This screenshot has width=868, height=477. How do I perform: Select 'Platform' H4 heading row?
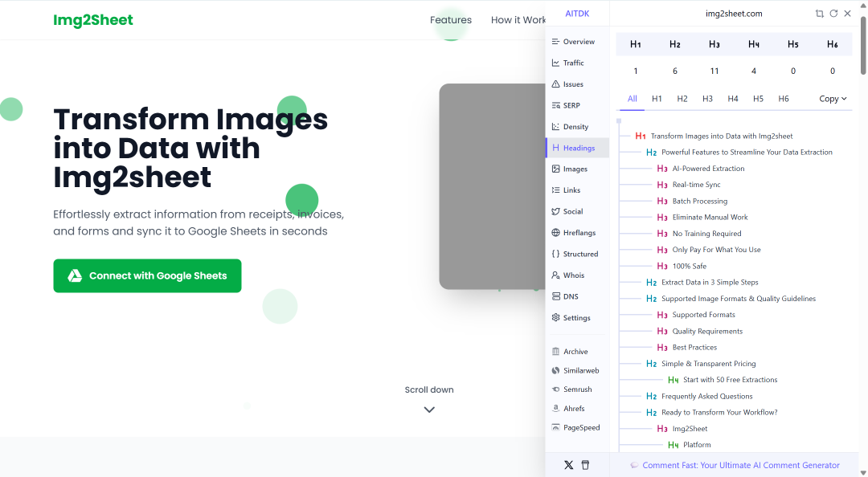click(690, 445)
